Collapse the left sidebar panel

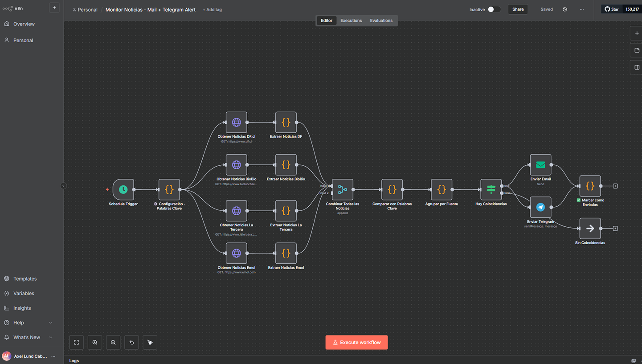63,186
